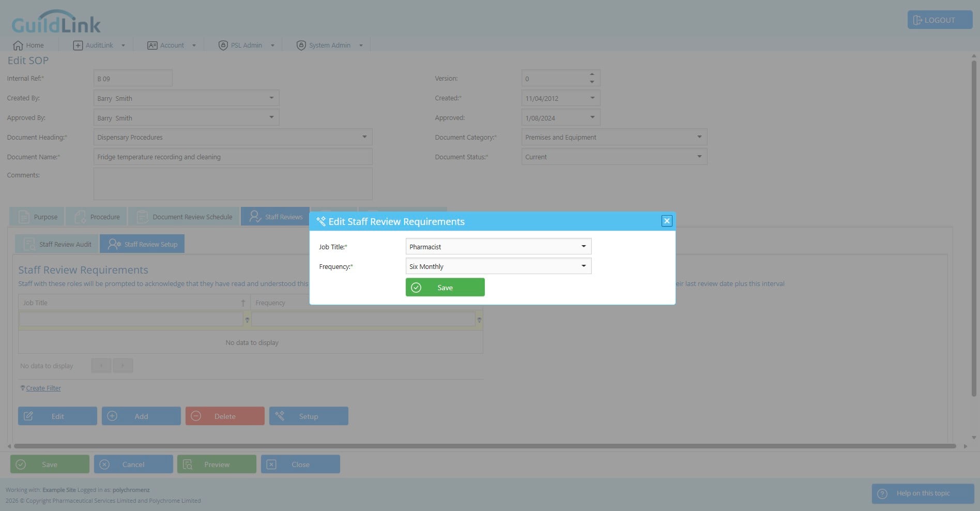
Task: Click the Cancel button
Action: pos(133,464)
